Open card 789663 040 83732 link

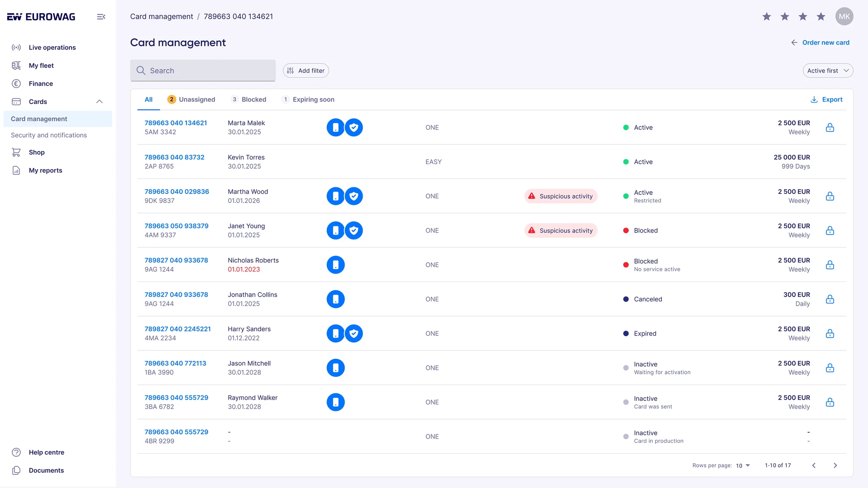[174, 157]
